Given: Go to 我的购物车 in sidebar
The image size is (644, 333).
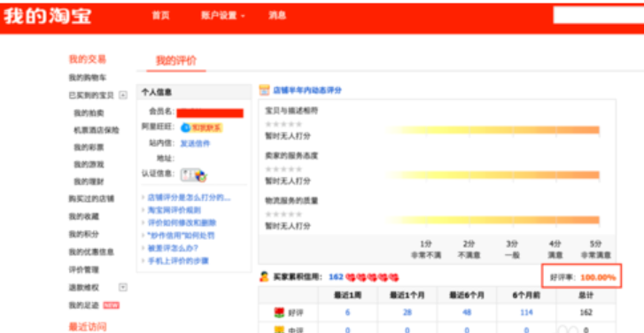Looking at the screenshot, I should (x=88, y=78).
